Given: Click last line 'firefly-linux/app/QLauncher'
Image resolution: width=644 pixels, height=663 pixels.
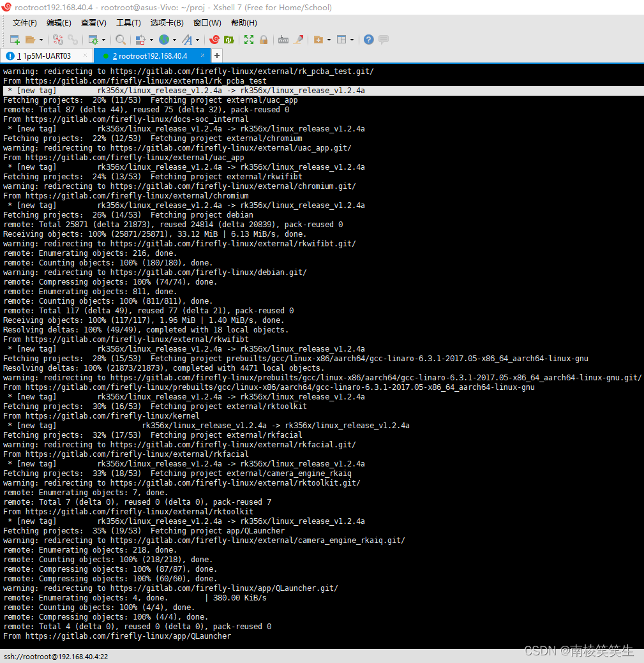Looking at the screenshot, I should [x=117, y=636].
